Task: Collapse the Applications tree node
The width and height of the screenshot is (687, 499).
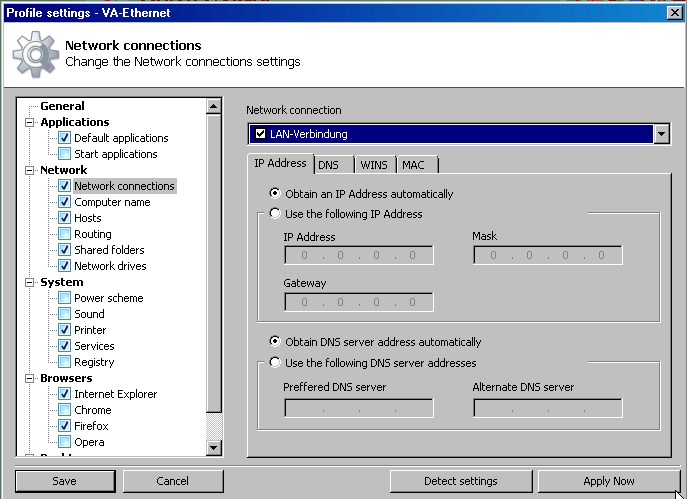Action: (x=30, y=122)
